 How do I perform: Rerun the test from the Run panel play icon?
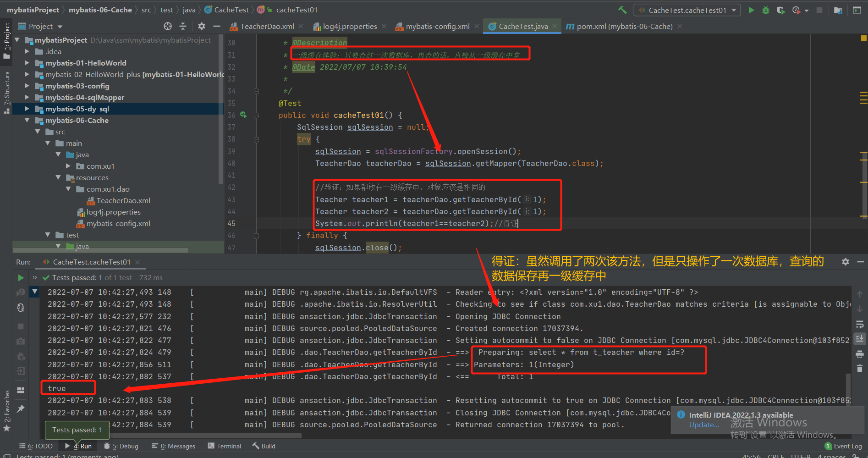[21, 277]
